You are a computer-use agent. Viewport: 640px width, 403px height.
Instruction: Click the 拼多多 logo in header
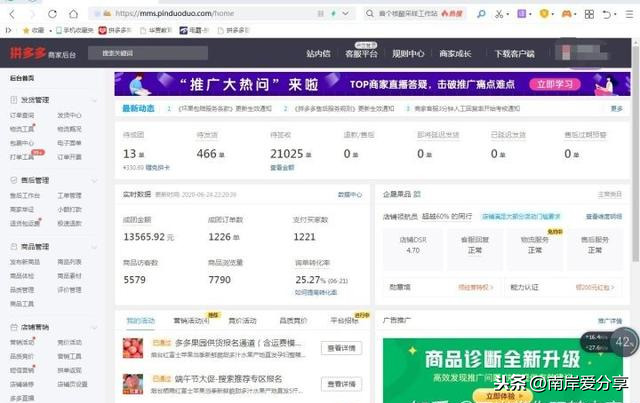click(x=28, y=53)
